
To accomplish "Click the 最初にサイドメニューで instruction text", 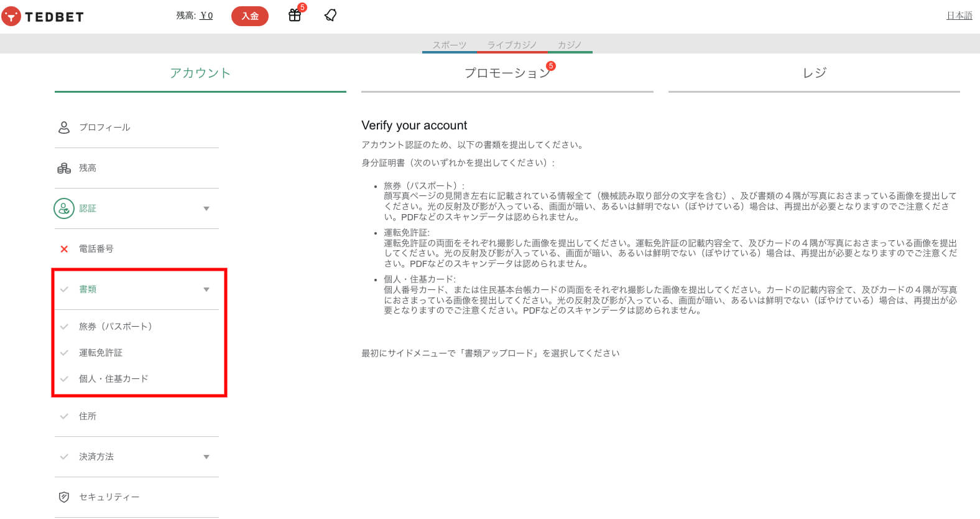I will [x=491, y=353].
